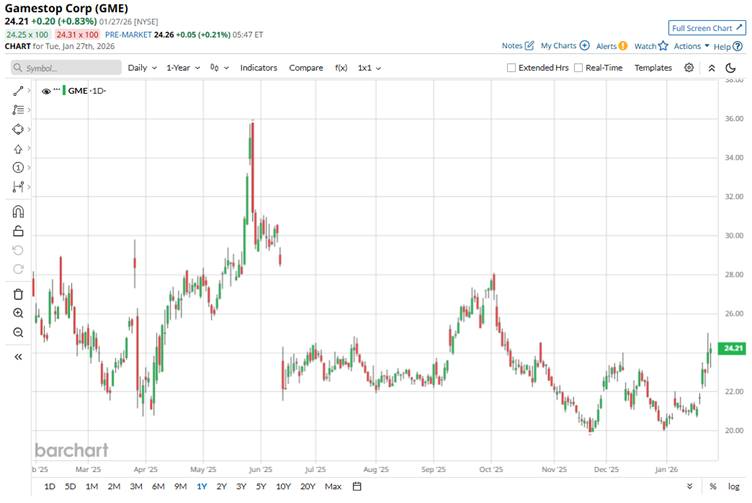This screenshot has height=503, width=752.
Task: Select the 5Y time range
Action: click(x=261, y=486)
